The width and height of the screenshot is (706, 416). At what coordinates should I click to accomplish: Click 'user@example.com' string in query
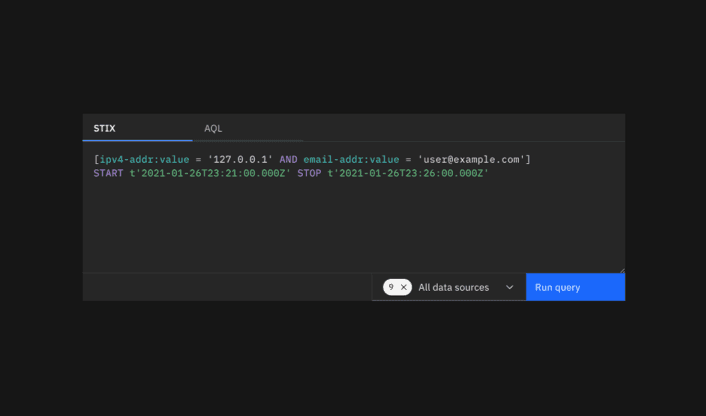(471, 160)
